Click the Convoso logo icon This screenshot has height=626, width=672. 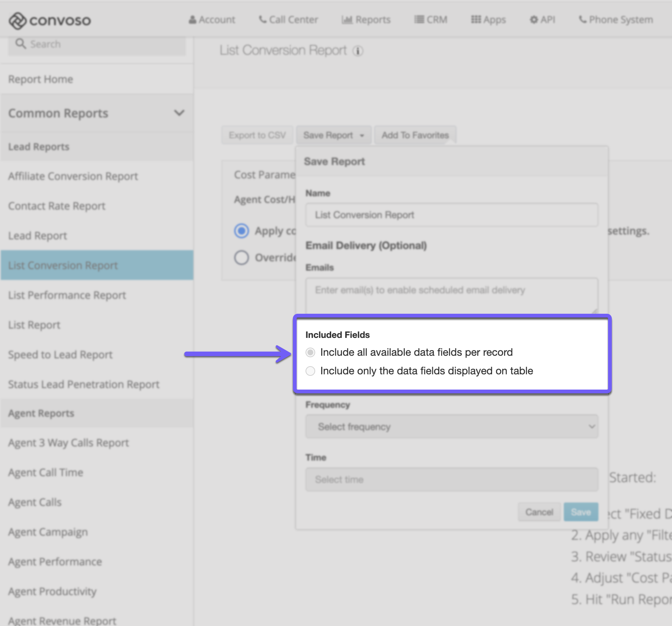[x=17, y=20]
